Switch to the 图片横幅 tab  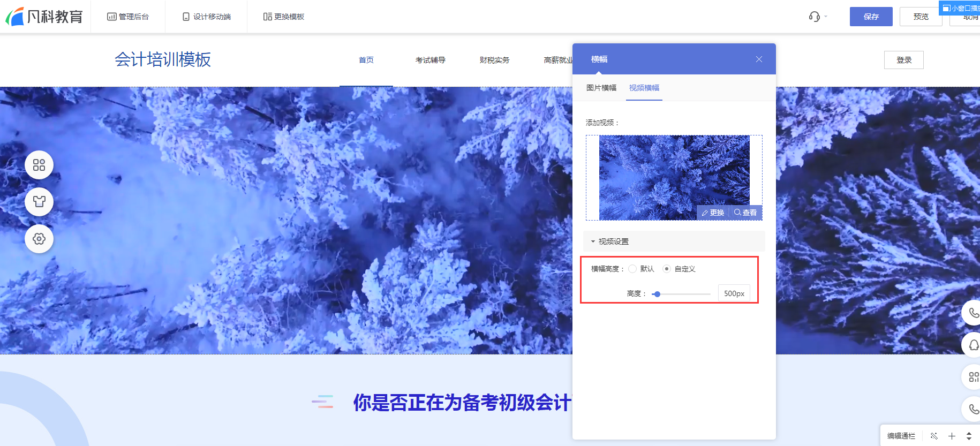(601, 88)
